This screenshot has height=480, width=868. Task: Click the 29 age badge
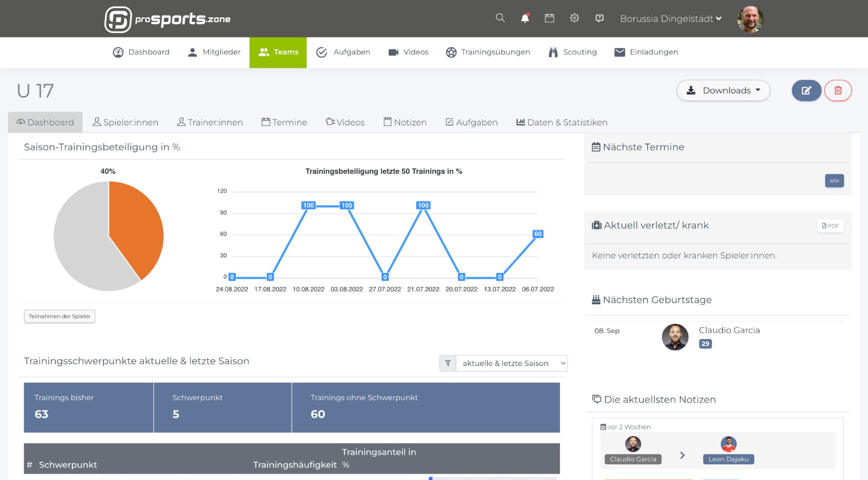pyautogui.click(x=705, y=344)
